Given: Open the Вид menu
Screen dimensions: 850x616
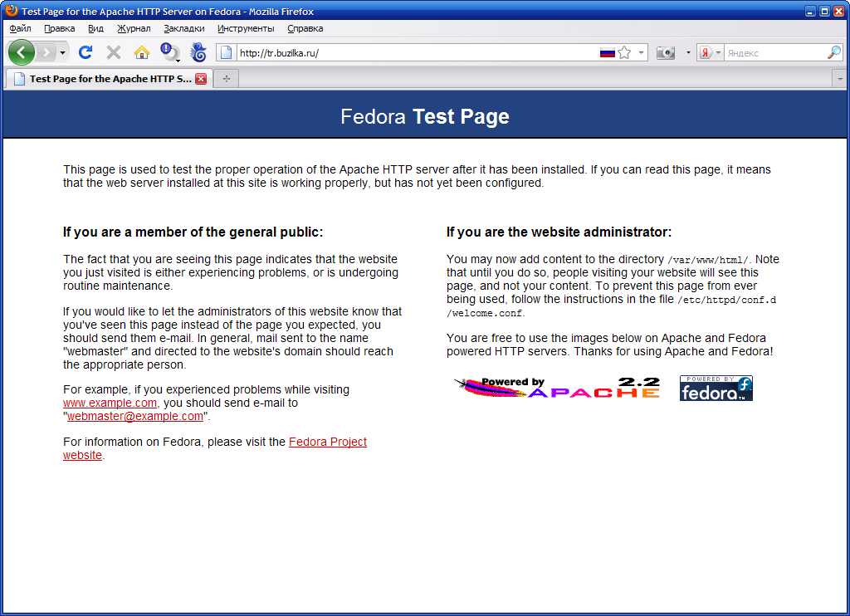Looking at the screenshot, I should [96, 28].
